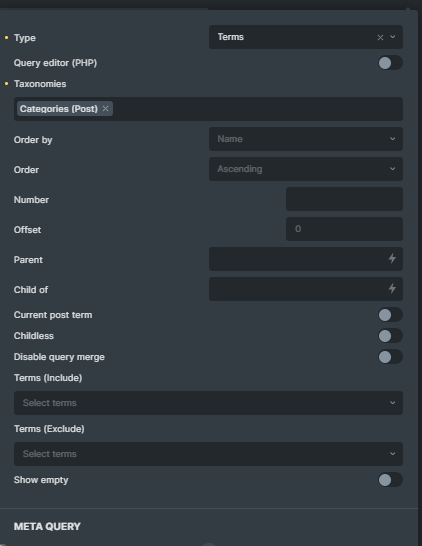Screen dimensions: 422x546
Task: Enable the Show empty toggle
Action: click(390, 480)
